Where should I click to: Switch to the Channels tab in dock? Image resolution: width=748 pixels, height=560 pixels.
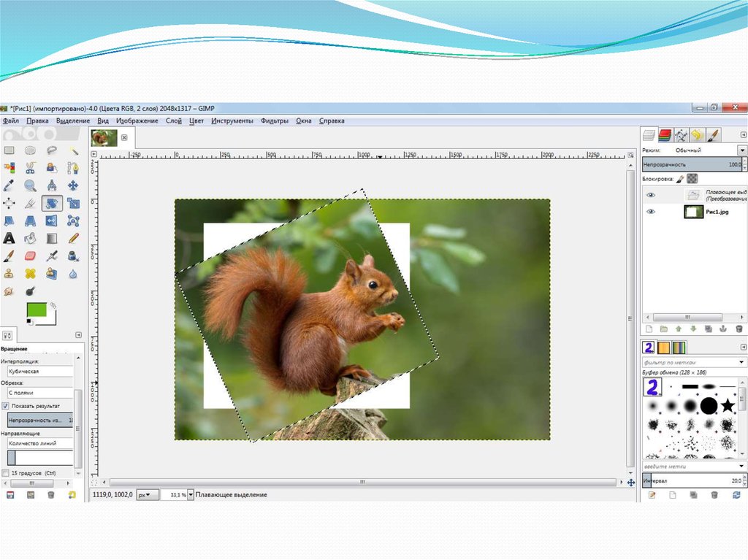pyautogui.click(x=665, y=135)
